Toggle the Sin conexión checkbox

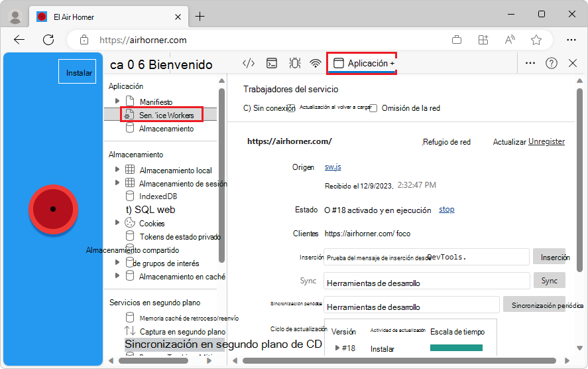point(247,108)
